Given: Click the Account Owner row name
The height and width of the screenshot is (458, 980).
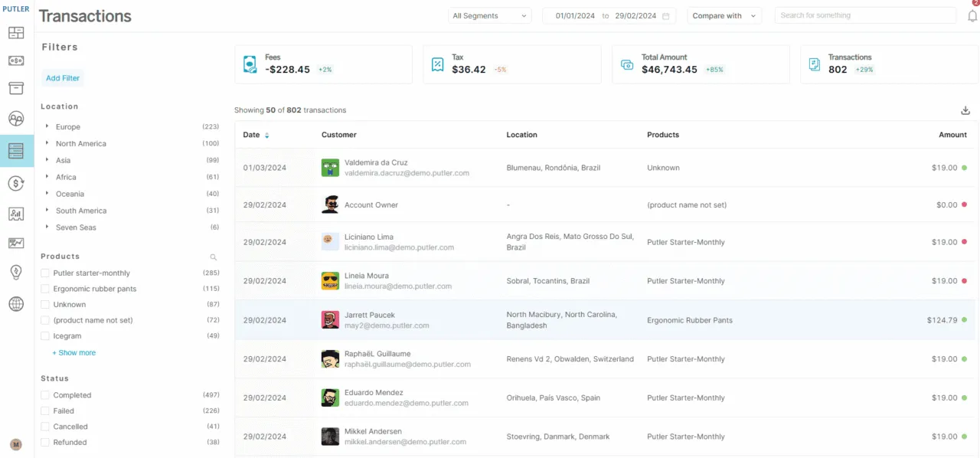Looking at the screenshot, I should pos(371,205).
